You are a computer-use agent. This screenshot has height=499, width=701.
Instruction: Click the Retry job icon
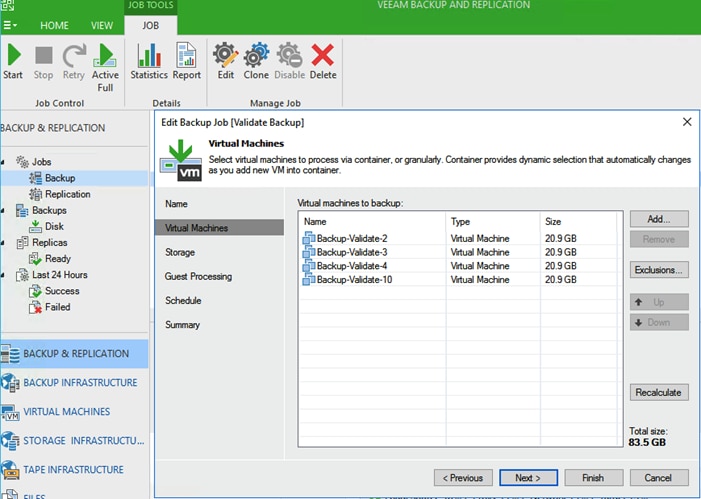tap(74, 62)
